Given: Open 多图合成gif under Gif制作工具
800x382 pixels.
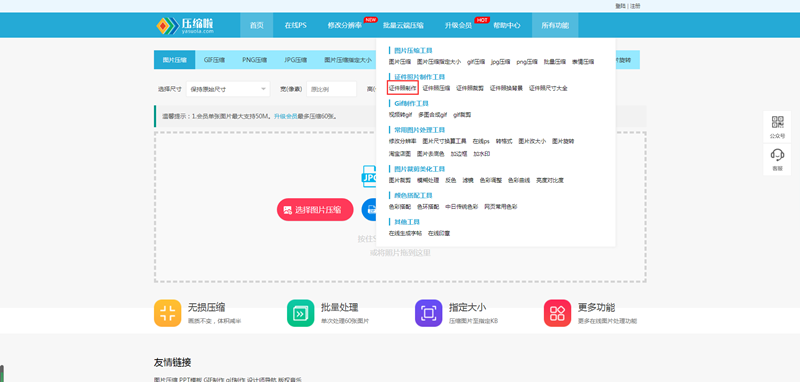Looking at the screenshot, I should [432, 115].
